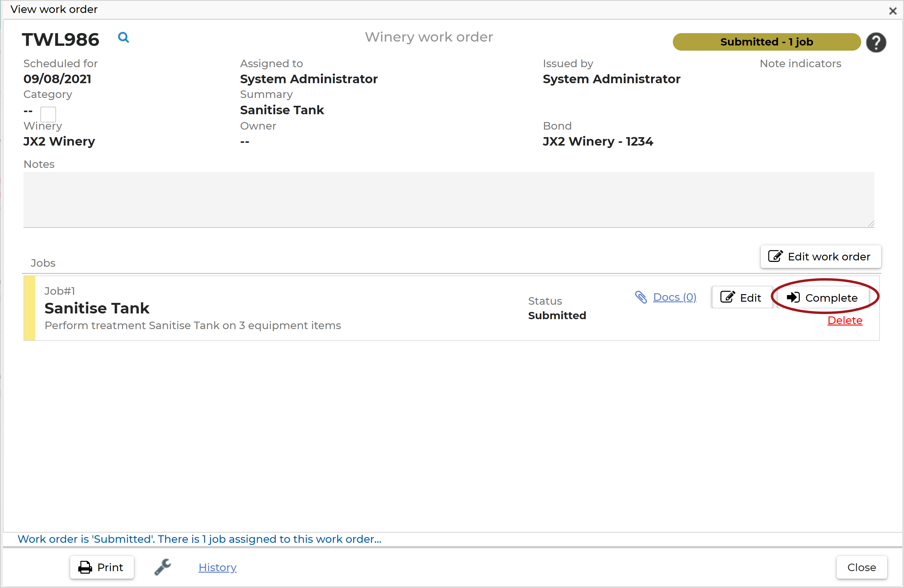Screen dimensions: 904x588
Task: Click the work order code TWL986
Action: pos(61,39)
